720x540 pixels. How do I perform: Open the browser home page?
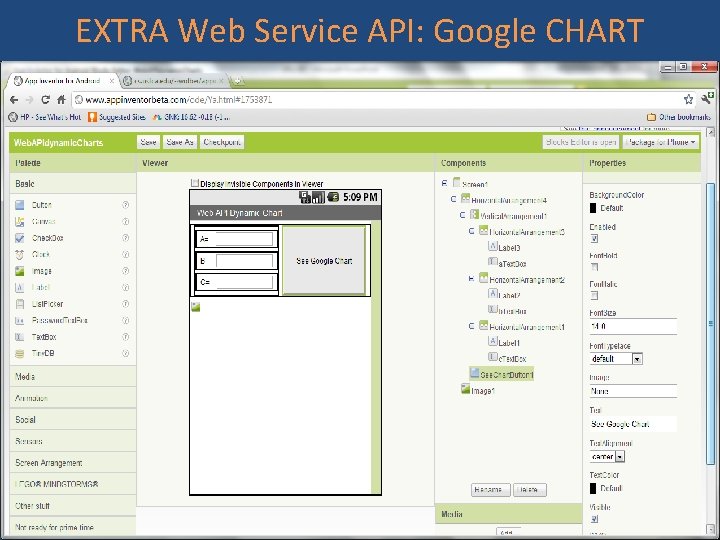(x=61, y=100)
